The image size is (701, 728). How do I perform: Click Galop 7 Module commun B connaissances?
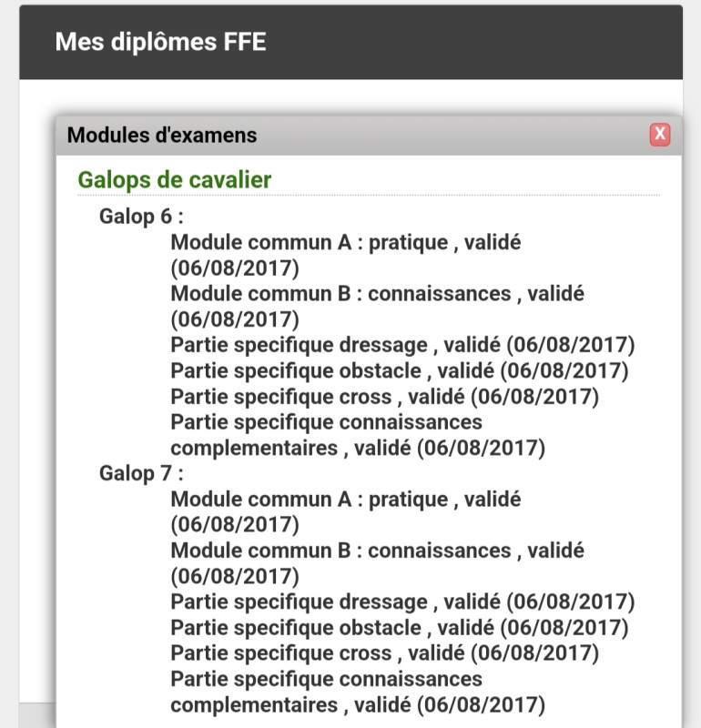pos(377,563)
